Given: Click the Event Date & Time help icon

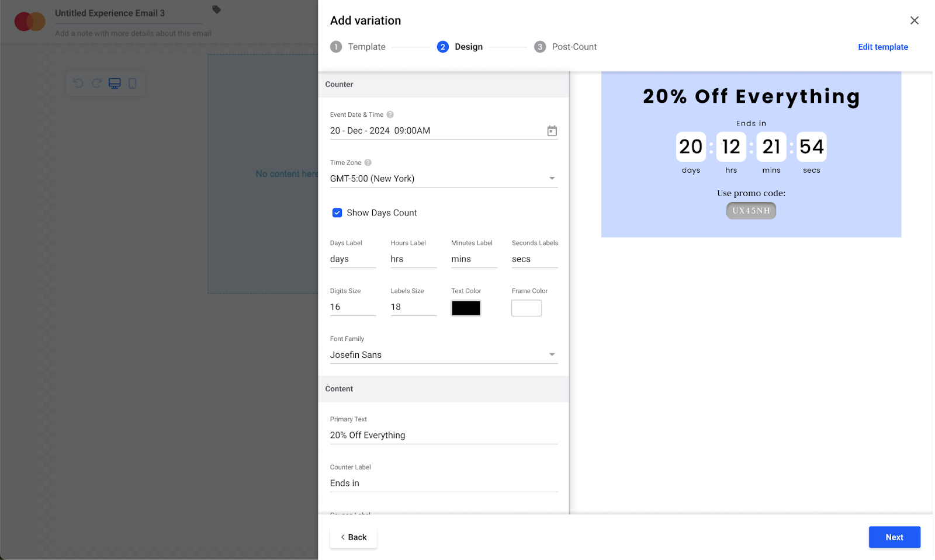Looking at the screenshot, I should 390,114.
